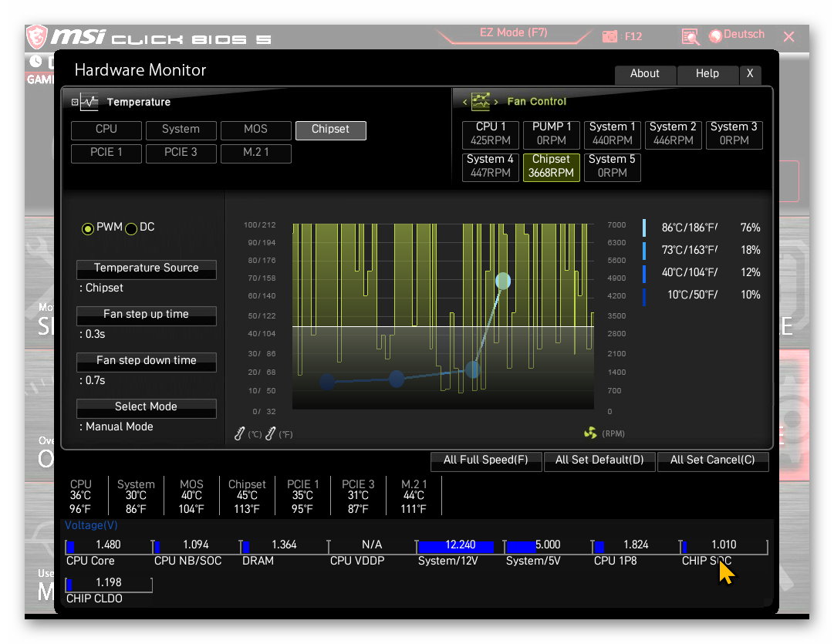
Task: Click the 73°C/163°F setpoint row
Action: [x=702, y=250]
